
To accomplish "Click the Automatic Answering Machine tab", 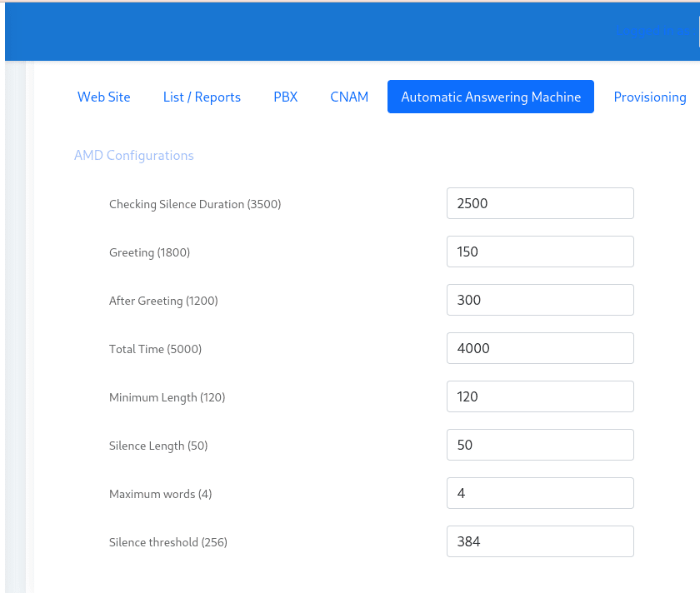I will [x=491, y=97].
